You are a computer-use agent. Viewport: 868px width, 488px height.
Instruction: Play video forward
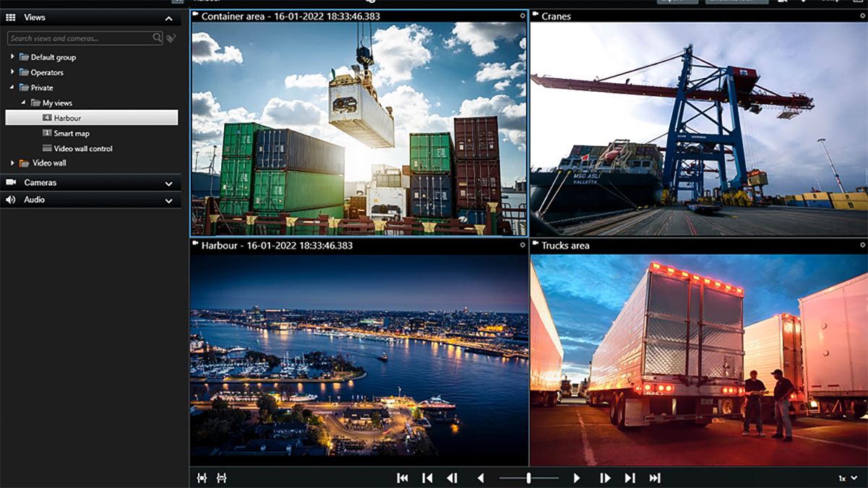tap(577, 478)
